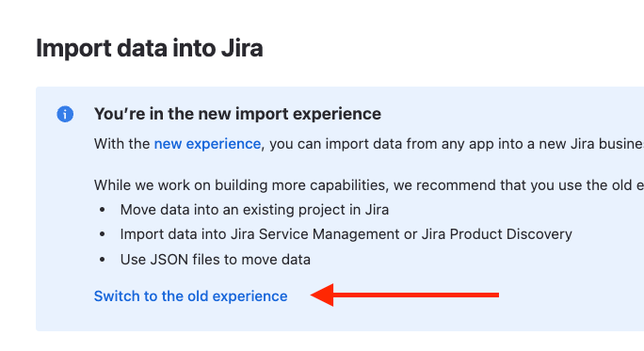Click the phrase "With the" before the link
Viewport: 644px width, 351px height.
[x=122, y=144]
